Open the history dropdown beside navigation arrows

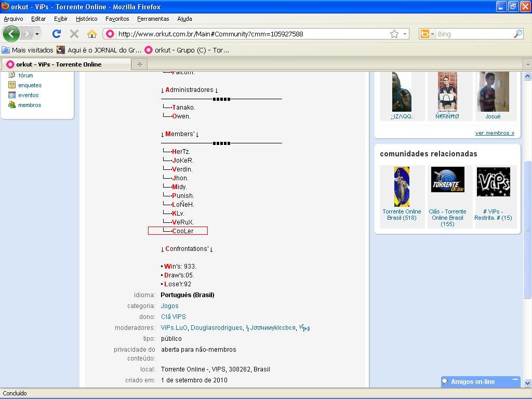click(x=37, y=34)
